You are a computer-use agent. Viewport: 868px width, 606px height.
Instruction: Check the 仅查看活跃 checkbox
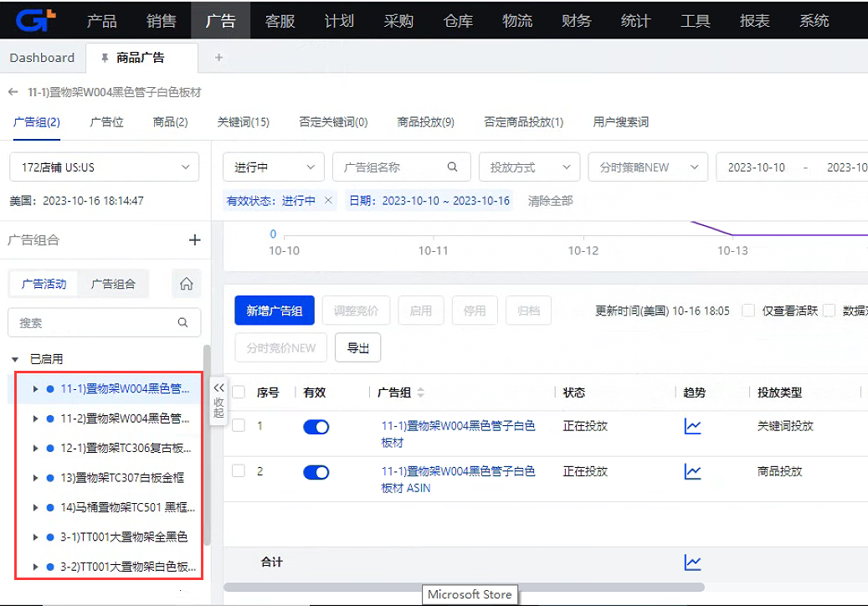click(x=748, y=311)
